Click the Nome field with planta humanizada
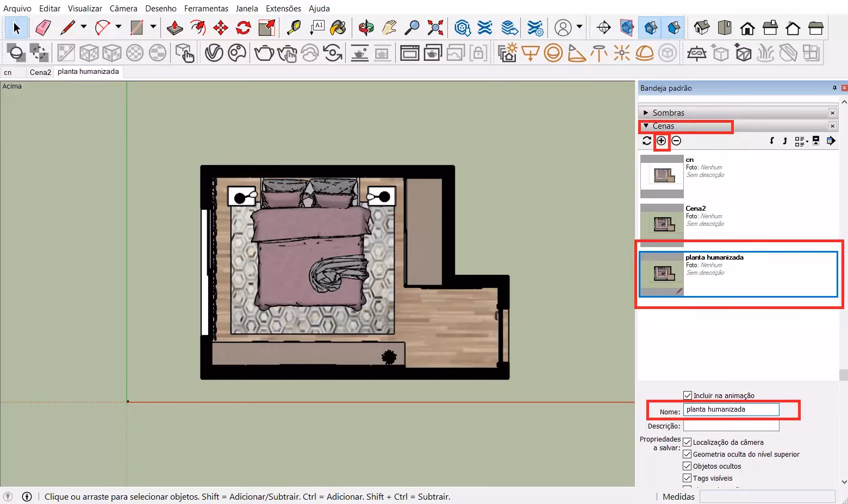The width and height of the screenshot is (848, 504). pos(731,409)
